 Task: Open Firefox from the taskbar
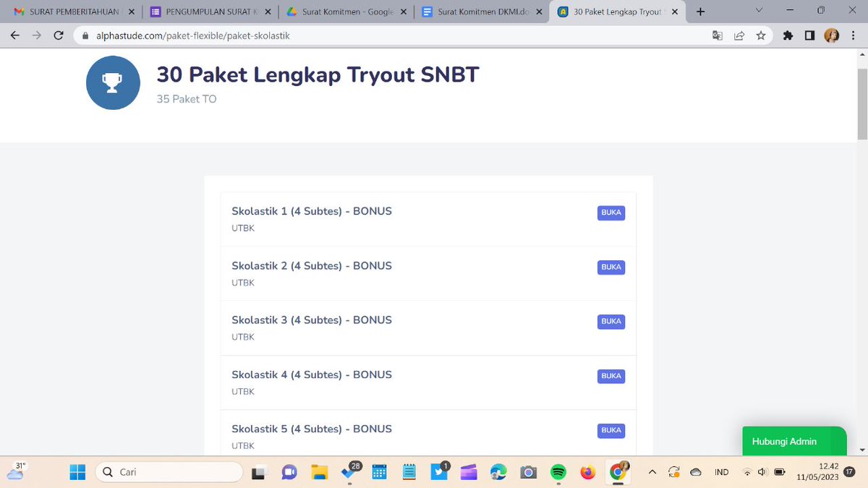click(x=587, y=472)
